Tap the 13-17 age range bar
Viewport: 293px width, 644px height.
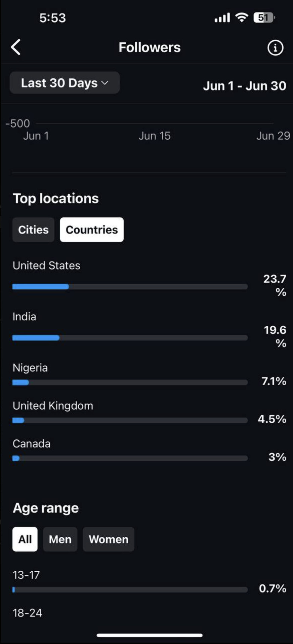pyautogui.click(x=130, y=589)
